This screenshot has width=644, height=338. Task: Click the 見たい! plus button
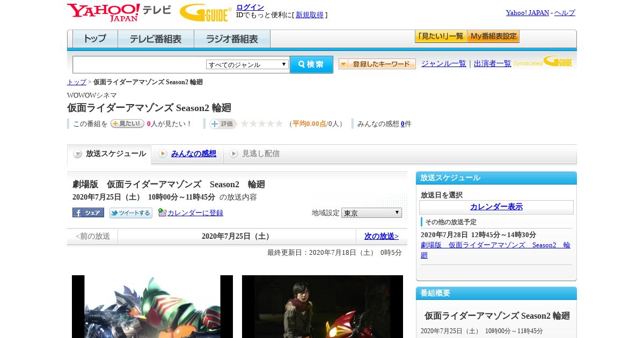coord(127,123)
